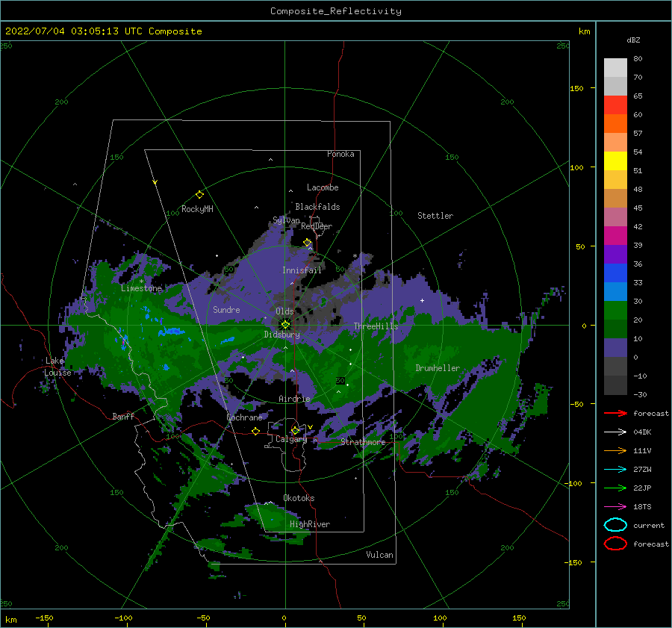Click the Calgary city label

(x=291, y=439)
